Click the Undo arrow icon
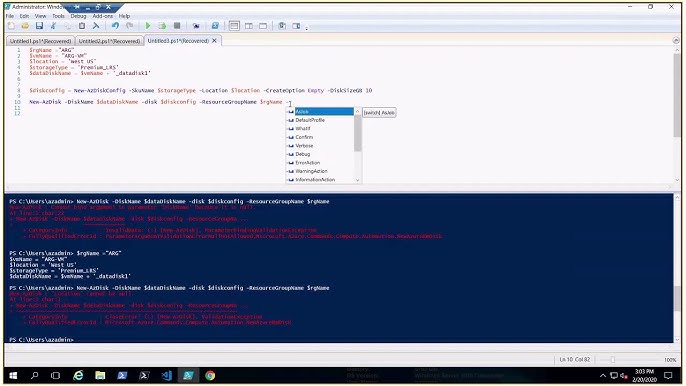686x386 pixels. (115, 26)
